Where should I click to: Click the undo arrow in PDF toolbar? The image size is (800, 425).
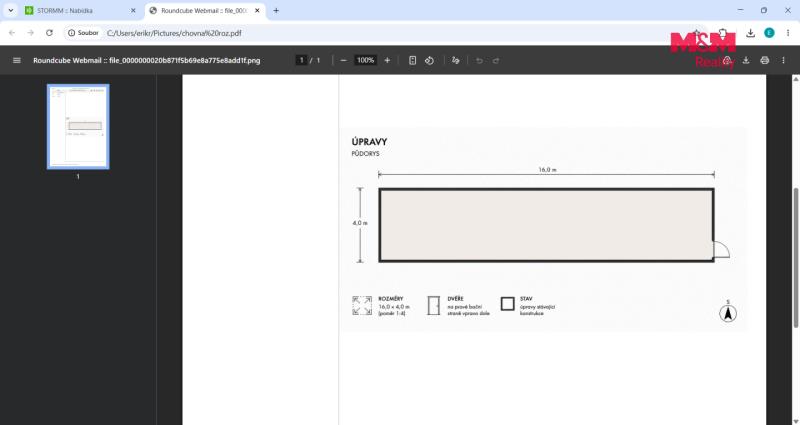(x=479, y=60)
